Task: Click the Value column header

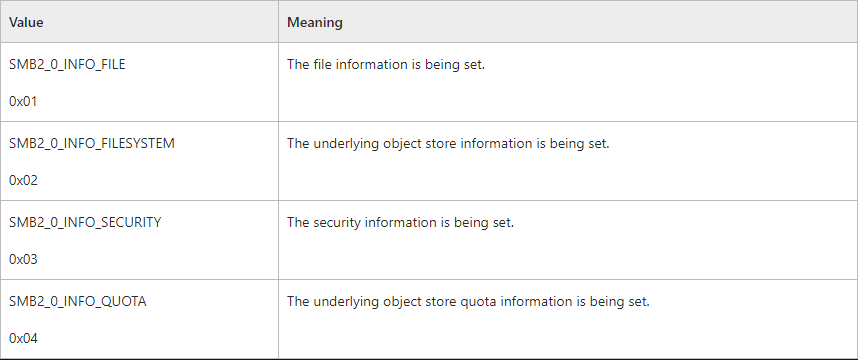Action: click(x=26, y=22)
